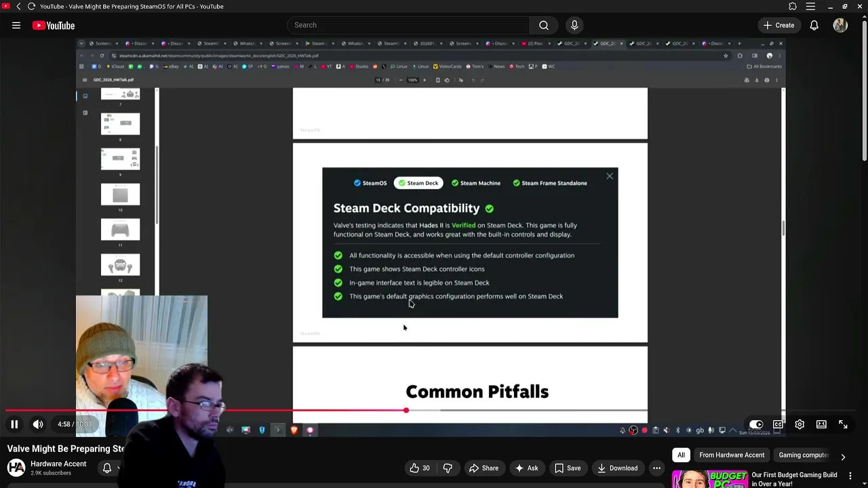Like the video with 30 likes
Image resolution: width=868 pixels, height=488 pixels.
419,468
